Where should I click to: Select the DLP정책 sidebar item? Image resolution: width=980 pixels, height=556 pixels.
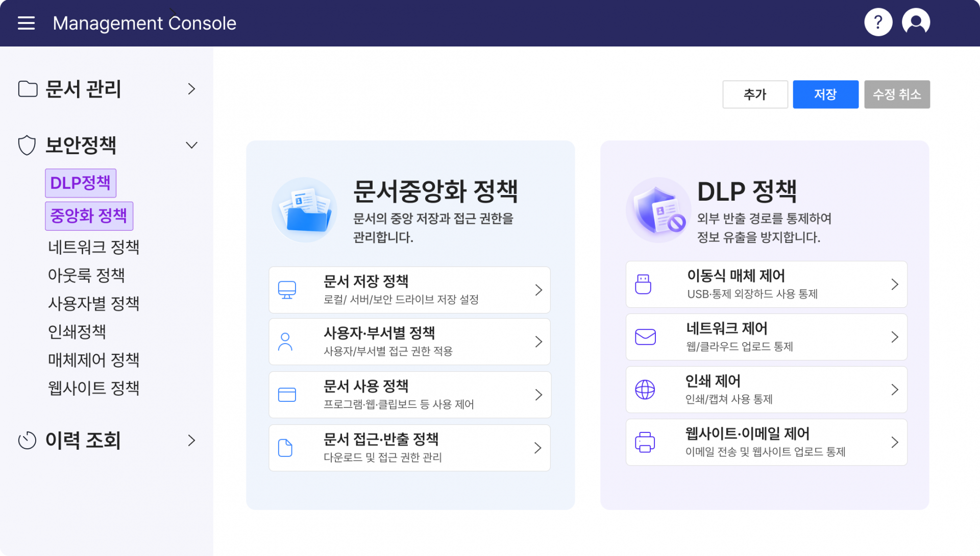click(x=81, y=183)
